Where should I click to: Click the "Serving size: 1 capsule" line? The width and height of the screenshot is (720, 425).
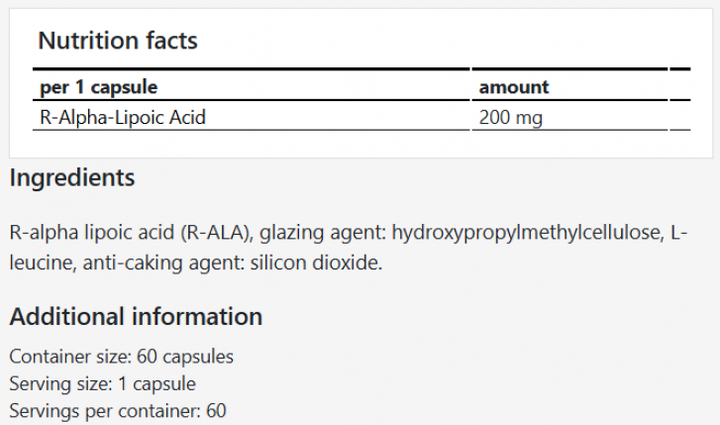click(102, 383)
